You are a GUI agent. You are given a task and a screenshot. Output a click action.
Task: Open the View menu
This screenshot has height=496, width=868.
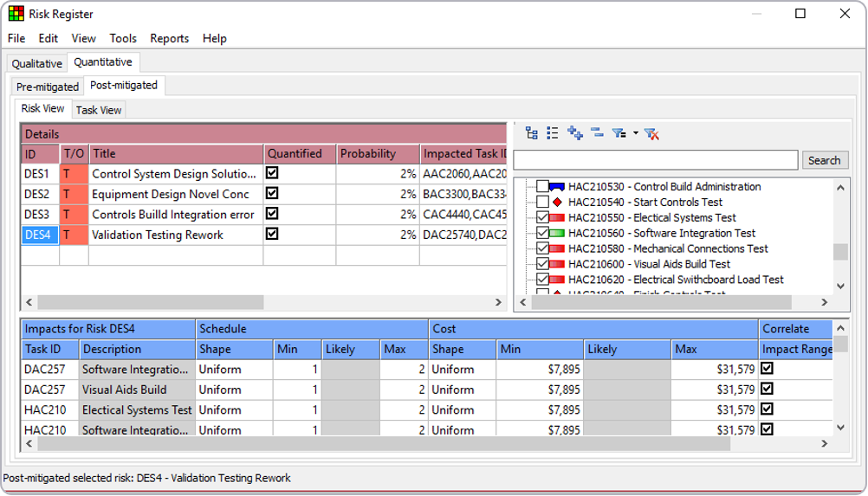[x=83, y=39]
